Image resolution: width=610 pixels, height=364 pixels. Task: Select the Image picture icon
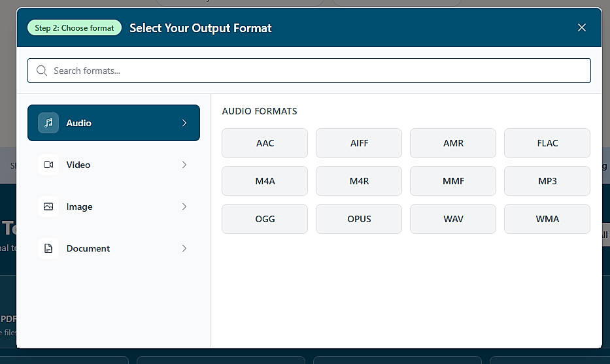(x=48, y=207)
